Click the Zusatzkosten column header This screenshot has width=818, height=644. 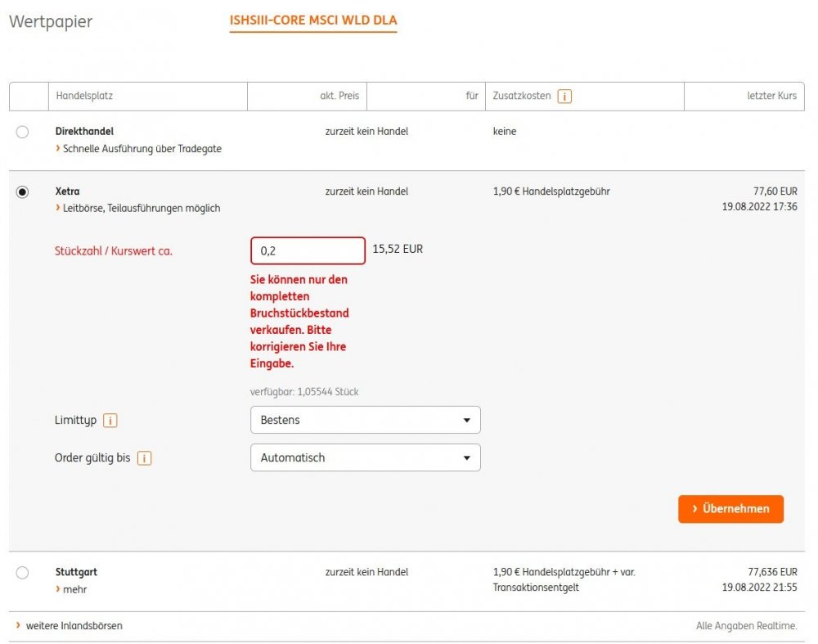point(521,97)
